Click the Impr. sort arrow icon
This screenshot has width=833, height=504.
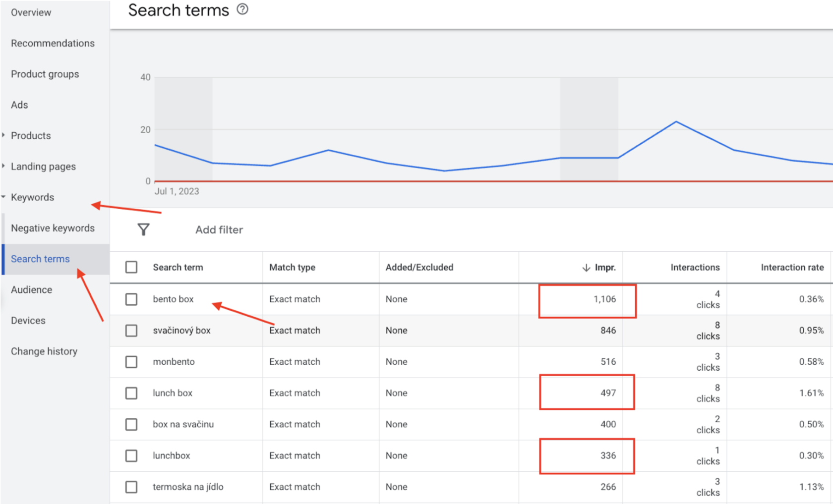[586, 268]
